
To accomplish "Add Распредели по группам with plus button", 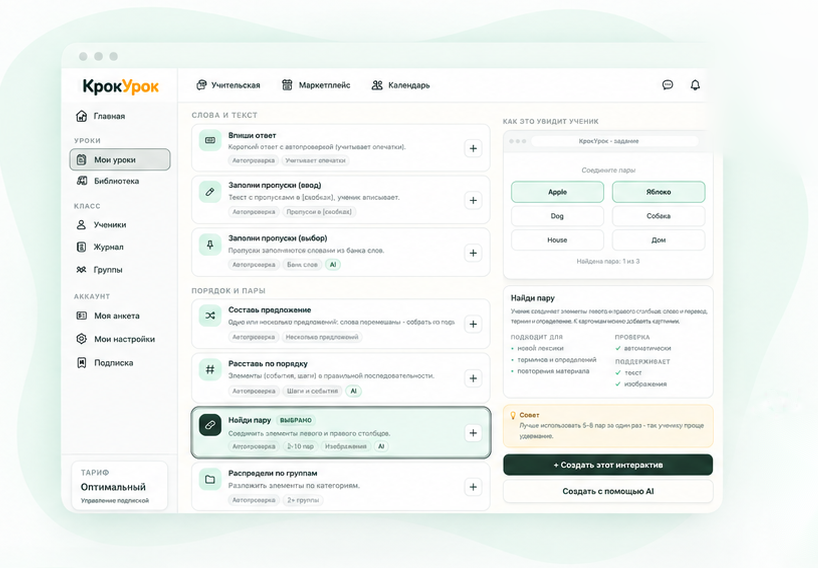I will 473,487.
